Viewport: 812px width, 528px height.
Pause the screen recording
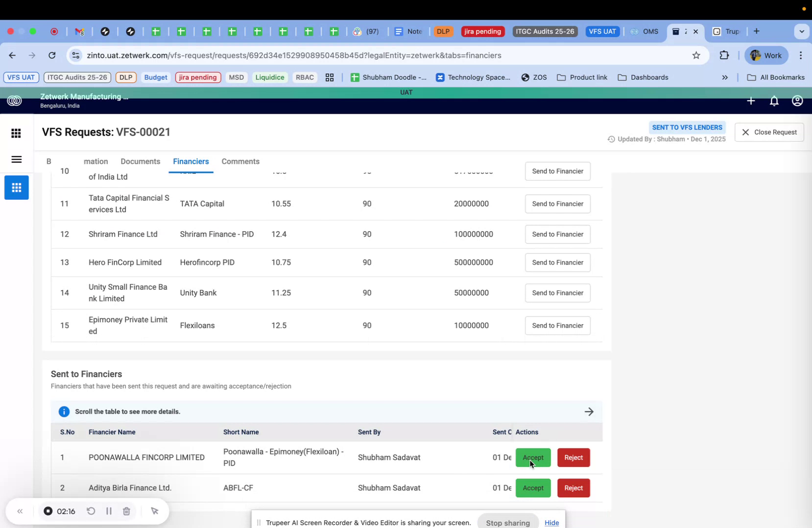pos(109,511)
